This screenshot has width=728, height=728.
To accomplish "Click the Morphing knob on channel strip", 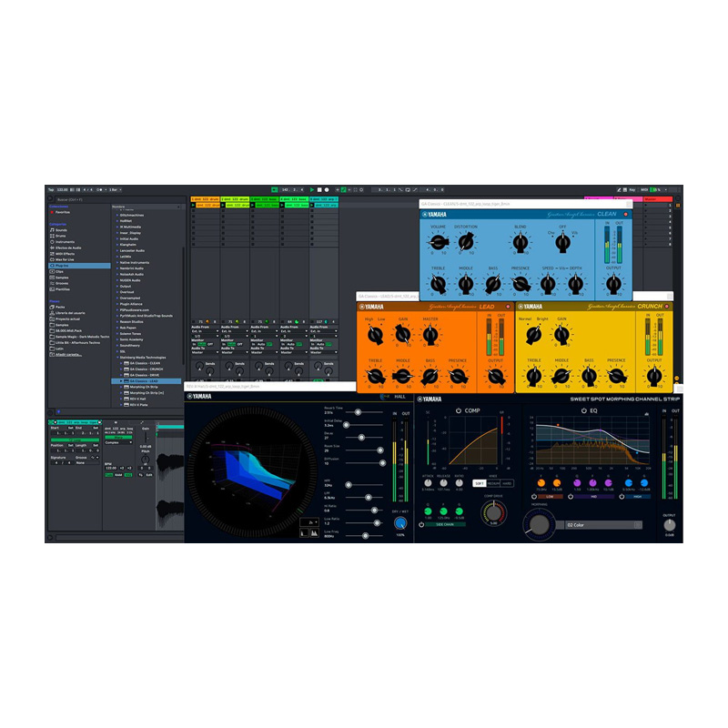I will point(540,523).
